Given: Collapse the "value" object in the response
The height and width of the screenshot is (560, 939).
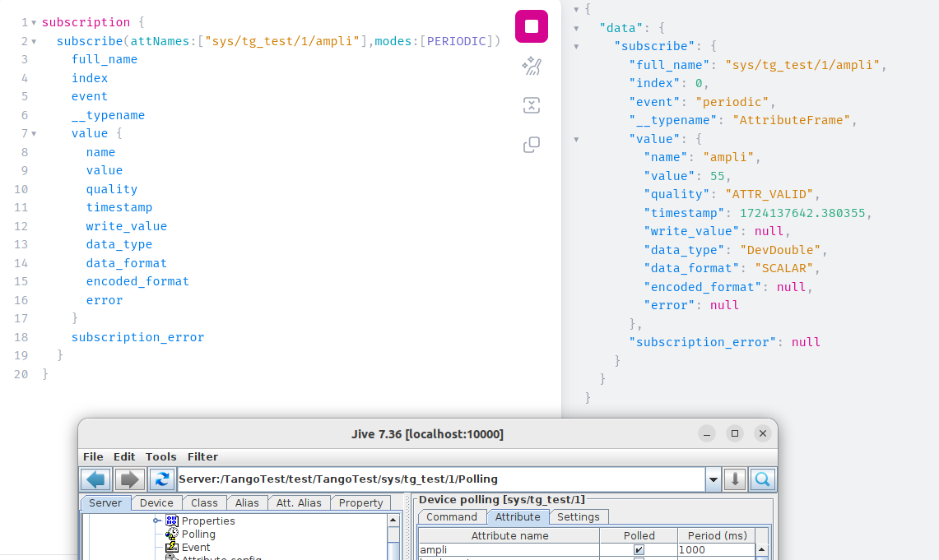Looking at the screenshot, I should 576,139.
